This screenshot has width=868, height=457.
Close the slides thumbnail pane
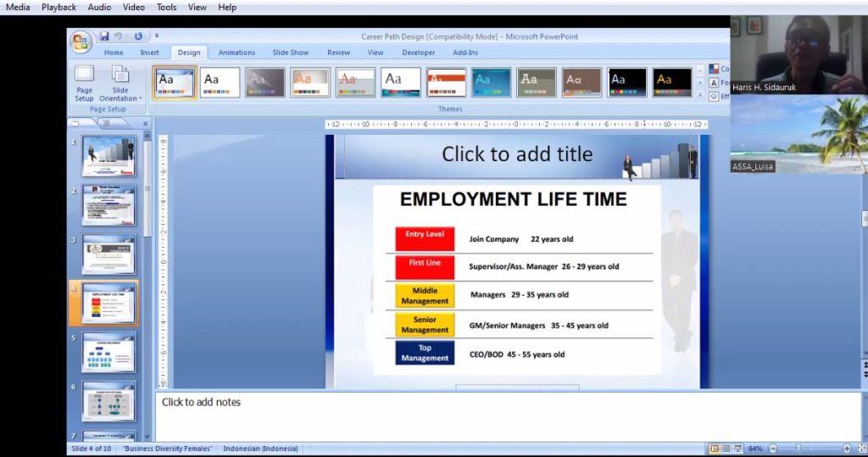coord(145,124)
